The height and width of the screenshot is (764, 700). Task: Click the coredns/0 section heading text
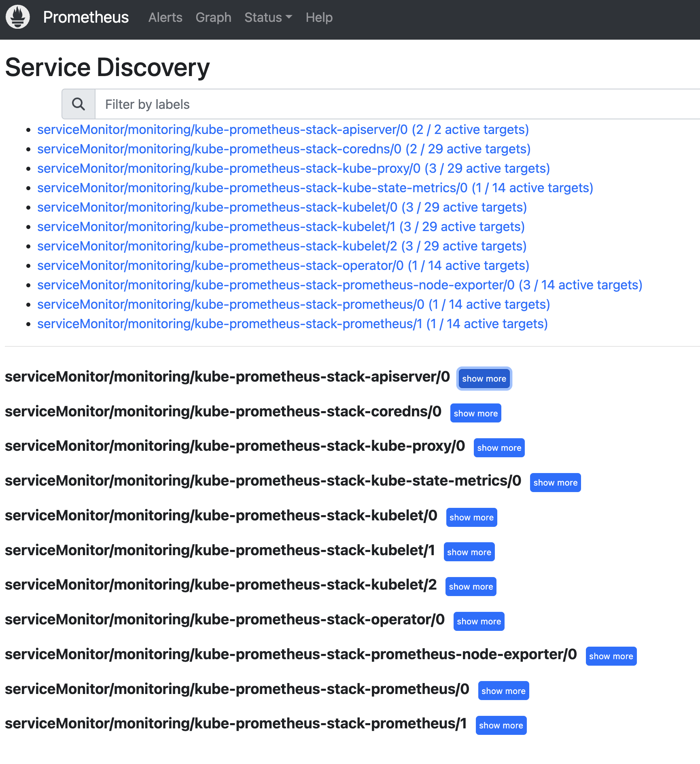click(223, 411)
